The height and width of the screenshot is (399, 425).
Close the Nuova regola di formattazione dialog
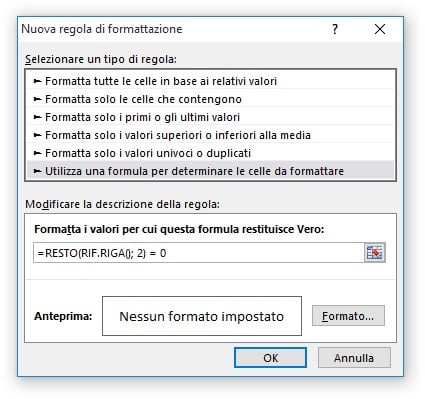pyautogui.click(x=380, y=29)
